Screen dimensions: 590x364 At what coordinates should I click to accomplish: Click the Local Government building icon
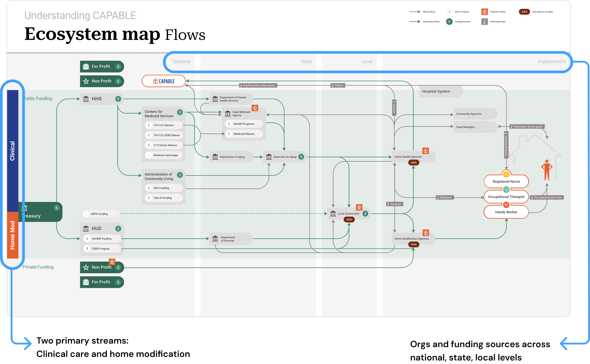(333, 214)
